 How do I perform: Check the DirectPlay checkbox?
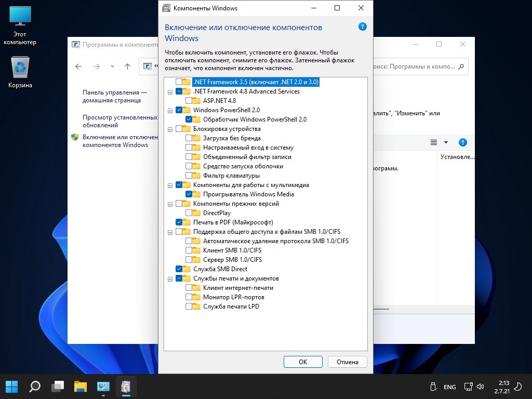point(189,212)
